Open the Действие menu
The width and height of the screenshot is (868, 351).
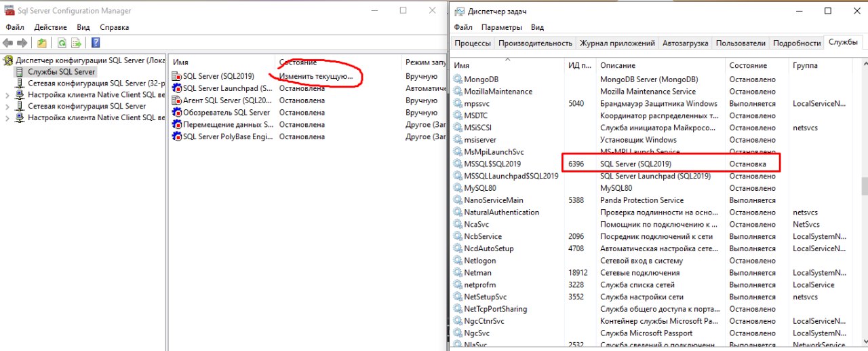coord(50,27)
